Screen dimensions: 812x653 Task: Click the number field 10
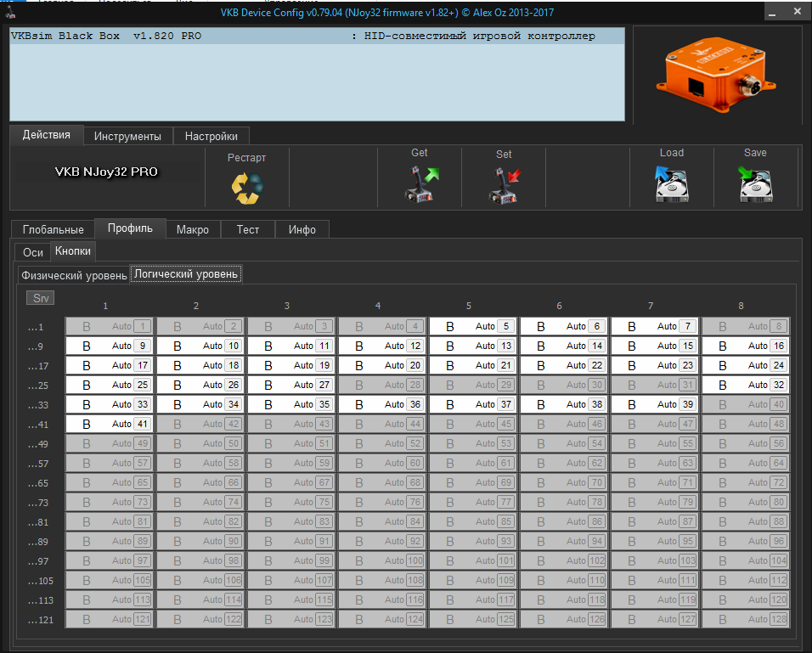point(234,346)
